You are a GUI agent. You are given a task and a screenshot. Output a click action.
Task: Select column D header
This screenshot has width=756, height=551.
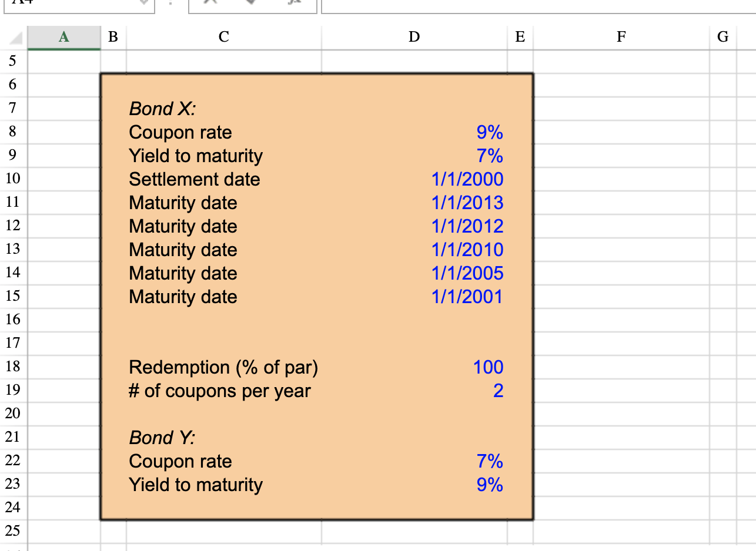click(414, 37)
